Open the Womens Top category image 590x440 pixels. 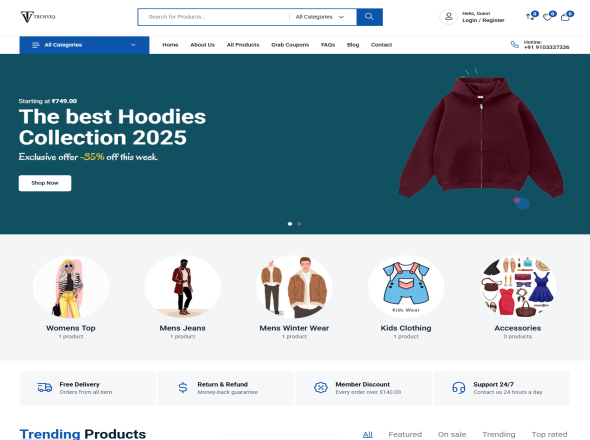click(x=71, y=287)
